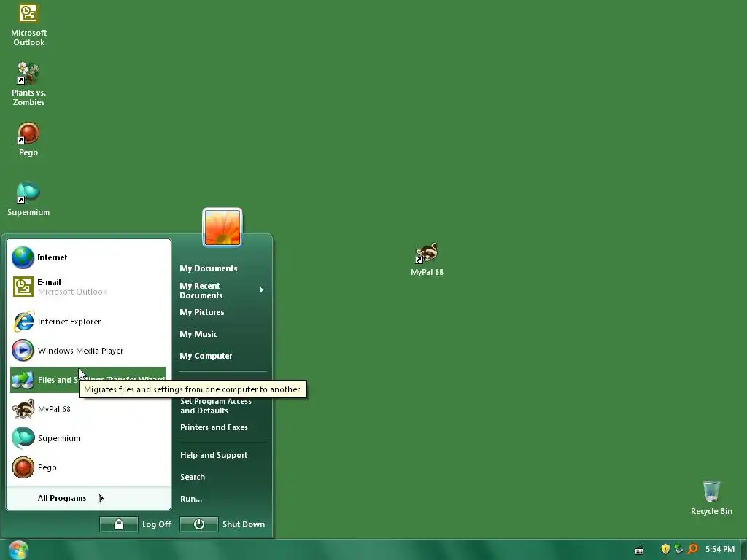Launch MyPal 68 from the Start menu list
The width and height of the screenshot is (747, 560).
click(x=88, y=409)
